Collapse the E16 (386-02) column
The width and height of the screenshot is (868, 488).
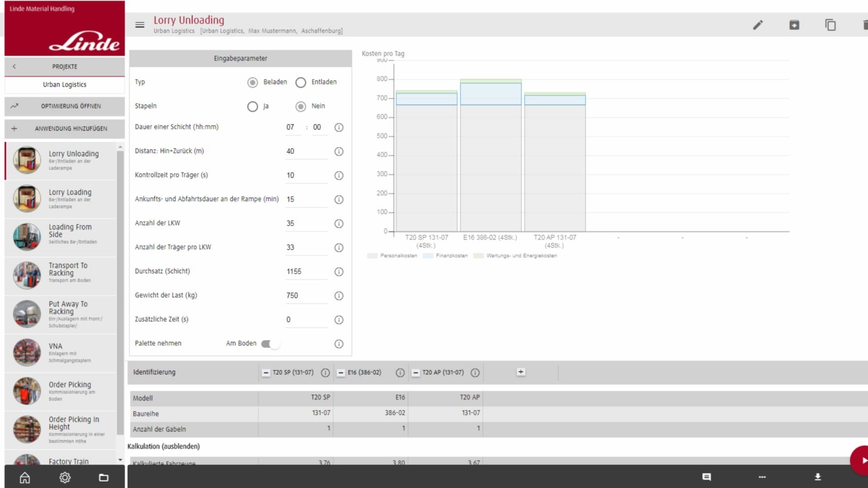pos(341,373)
